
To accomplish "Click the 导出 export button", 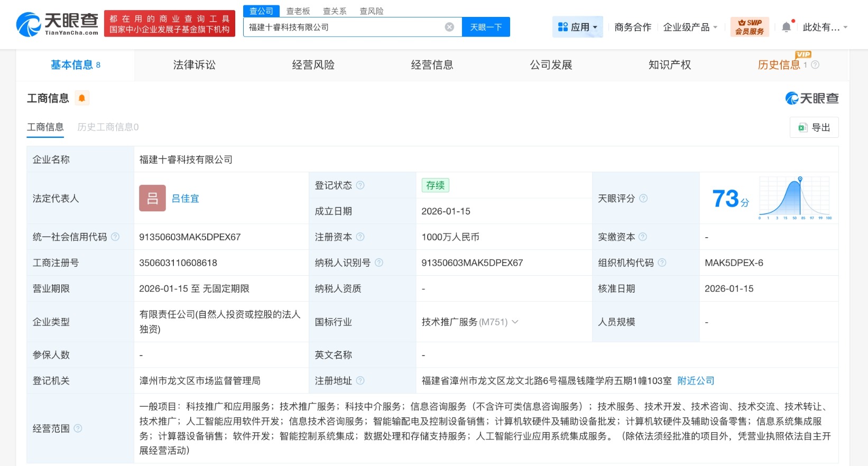I will tap(814, 127).
